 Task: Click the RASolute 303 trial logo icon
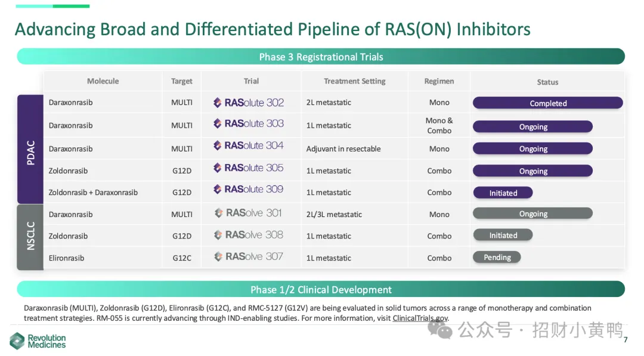pos(218,123)
